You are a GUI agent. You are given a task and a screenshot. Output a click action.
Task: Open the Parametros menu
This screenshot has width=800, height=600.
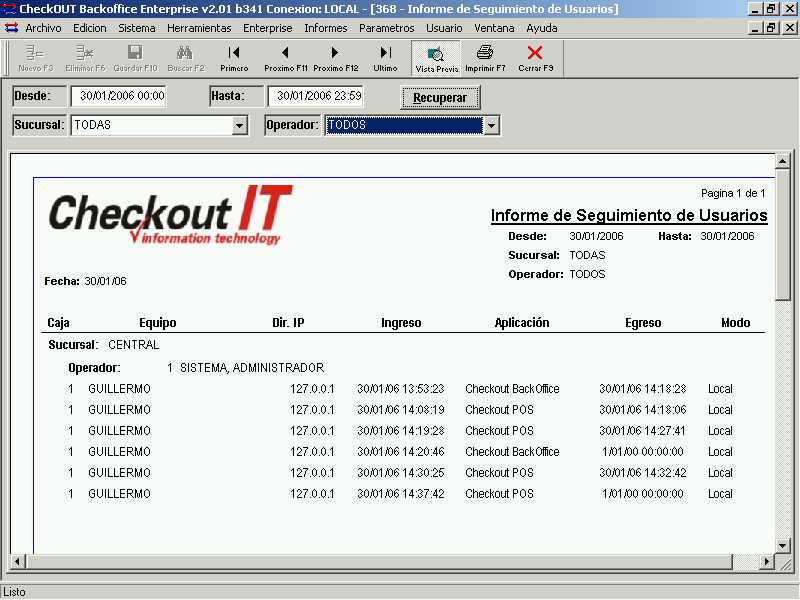coord(387,28)
